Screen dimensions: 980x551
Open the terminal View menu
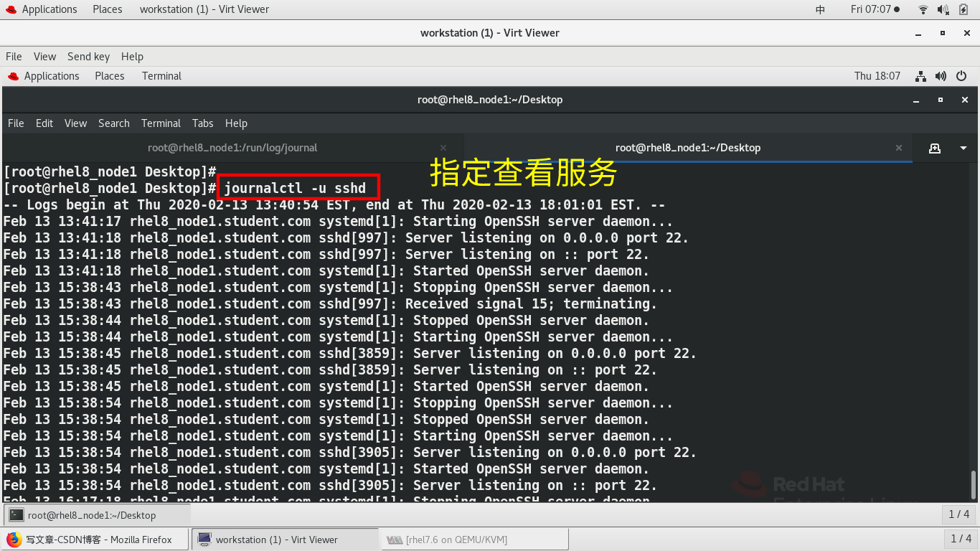click(75, 123)
